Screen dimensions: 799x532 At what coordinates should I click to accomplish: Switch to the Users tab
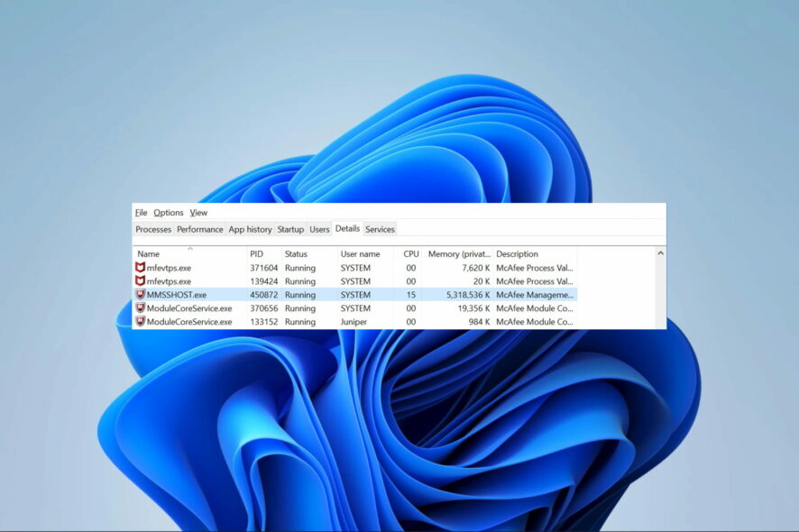pyautogui.click(x=319, y=229)
